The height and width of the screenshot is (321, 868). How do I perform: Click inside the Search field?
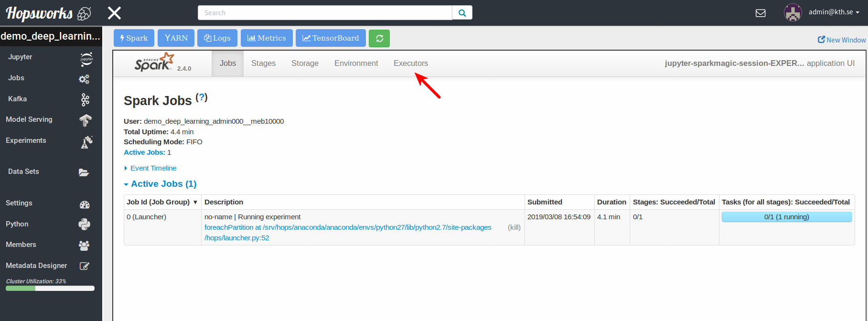[325, 13]
